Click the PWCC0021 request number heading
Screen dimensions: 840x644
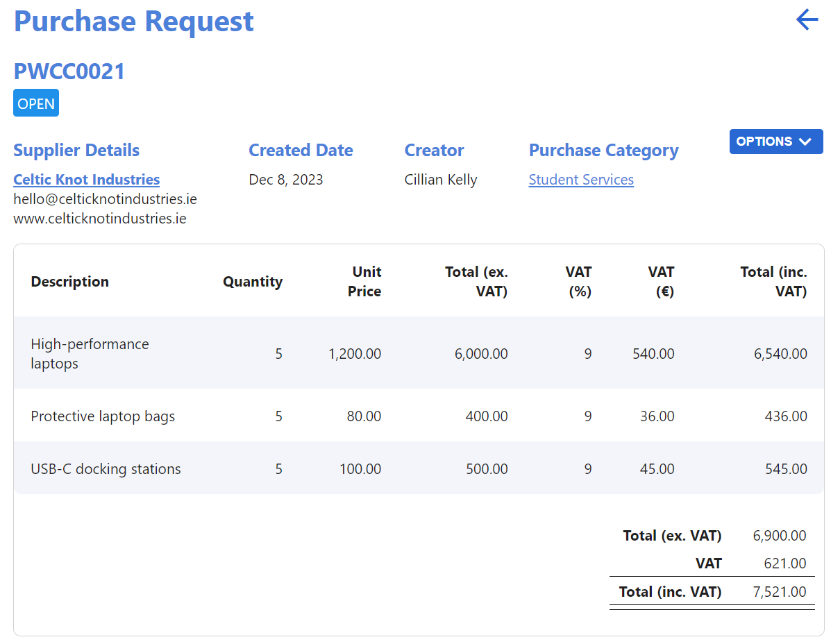(69, 71)
